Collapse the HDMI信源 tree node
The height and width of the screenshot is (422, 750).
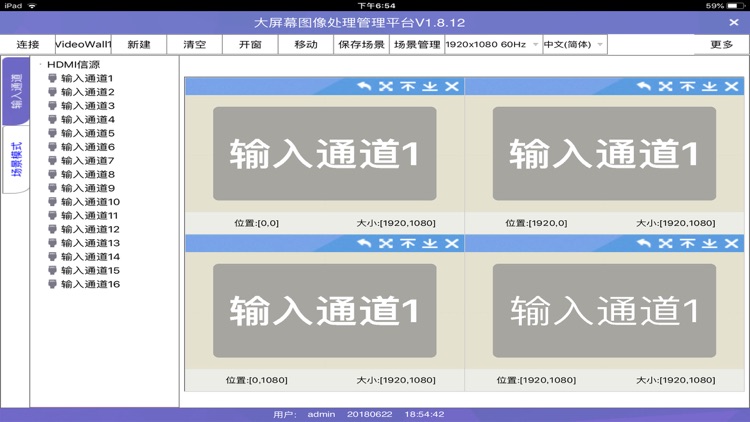tap(41, 64)
